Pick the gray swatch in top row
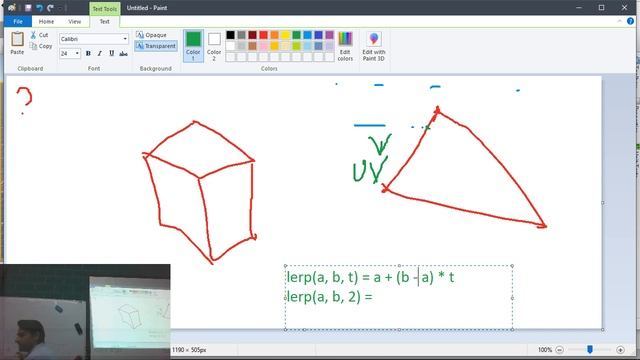 tap(242, 35)
